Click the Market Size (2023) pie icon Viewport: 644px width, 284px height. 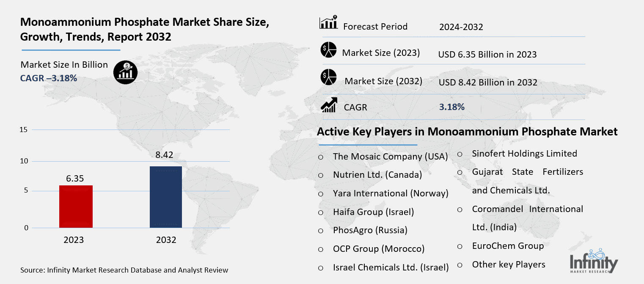click(328, 50)
